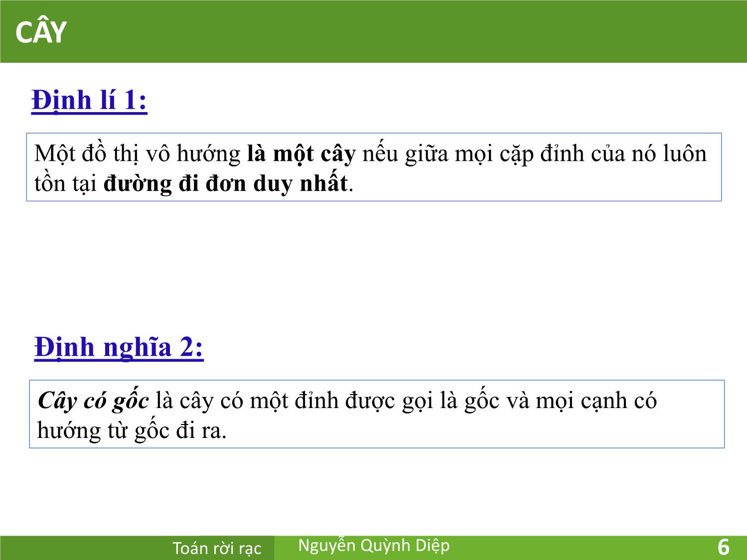Click the bold text "đường đi đơn duy nhất"

pyautogui.click(x=225, y=183)
